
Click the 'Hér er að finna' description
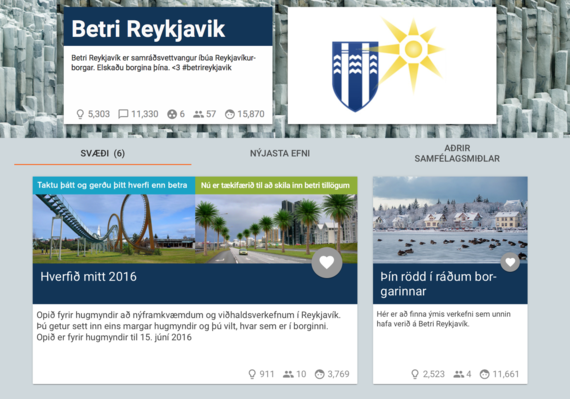[443, 319]
